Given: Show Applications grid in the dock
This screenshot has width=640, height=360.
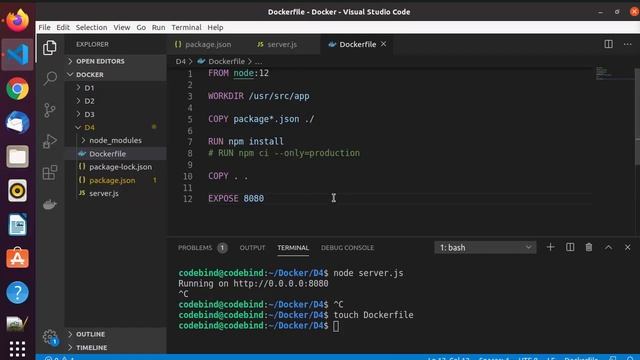Looking at the screenshot, I should [17, 349].
